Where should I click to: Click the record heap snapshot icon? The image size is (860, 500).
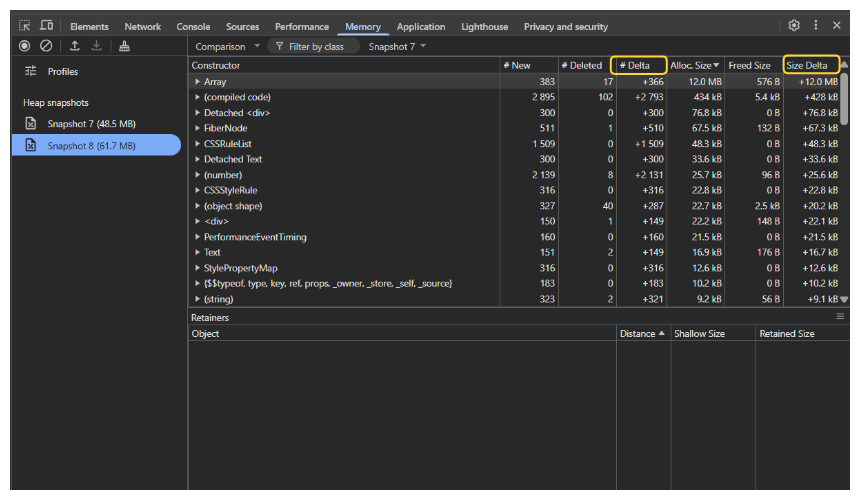(25, 46)
